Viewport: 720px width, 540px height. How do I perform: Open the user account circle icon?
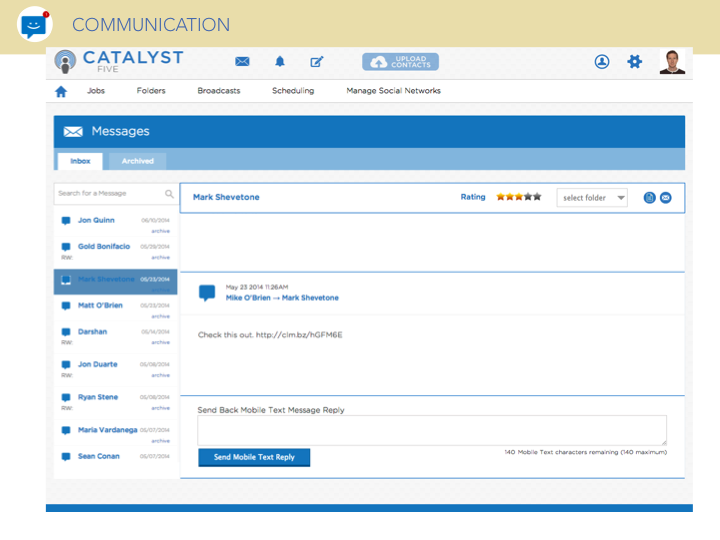[602, 62]
